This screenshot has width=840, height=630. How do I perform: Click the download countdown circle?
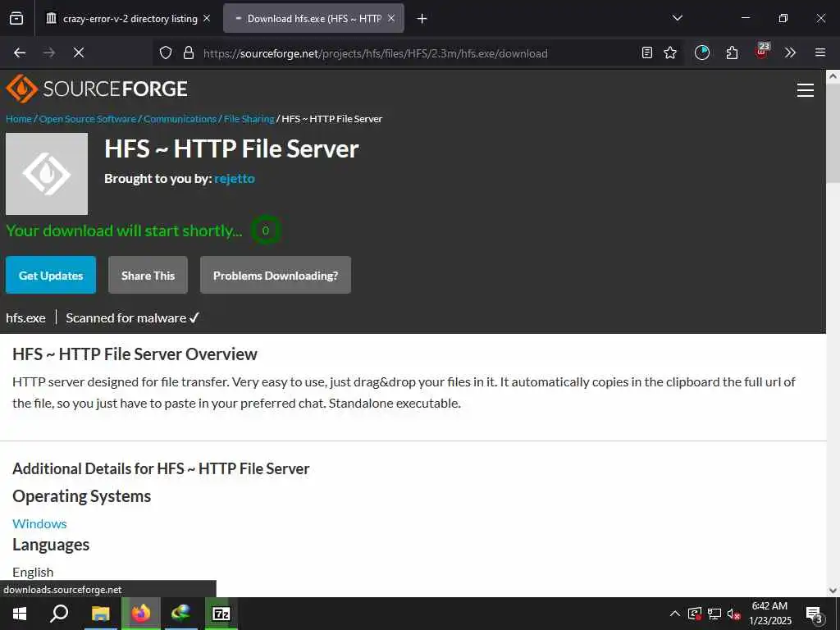[x=265, y=231]
